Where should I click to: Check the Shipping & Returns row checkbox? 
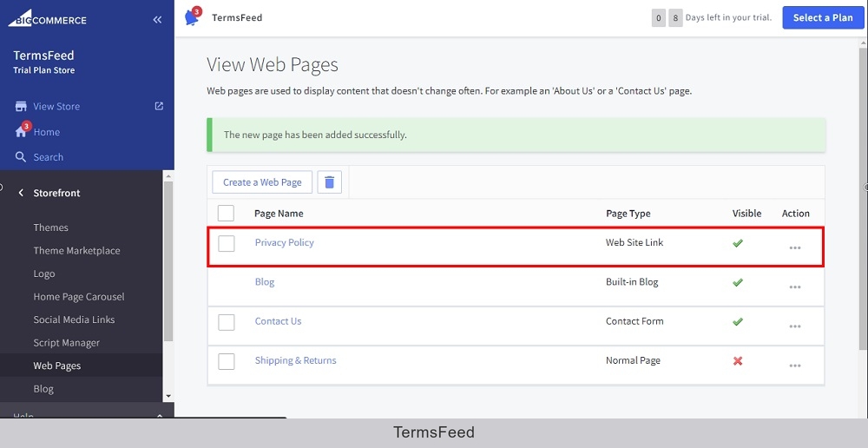click(x=226, y=361)
